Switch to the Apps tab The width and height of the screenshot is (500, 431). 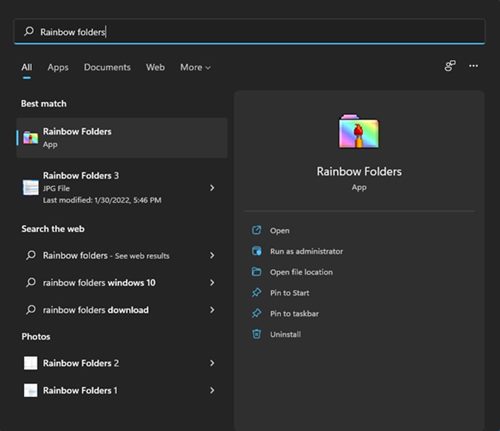pyautogui.click(x=58, y=67)
